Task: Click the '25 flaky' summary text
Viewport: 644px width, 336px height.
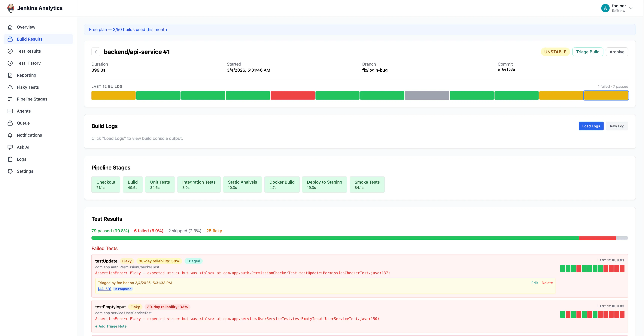Action: (214, 231)
